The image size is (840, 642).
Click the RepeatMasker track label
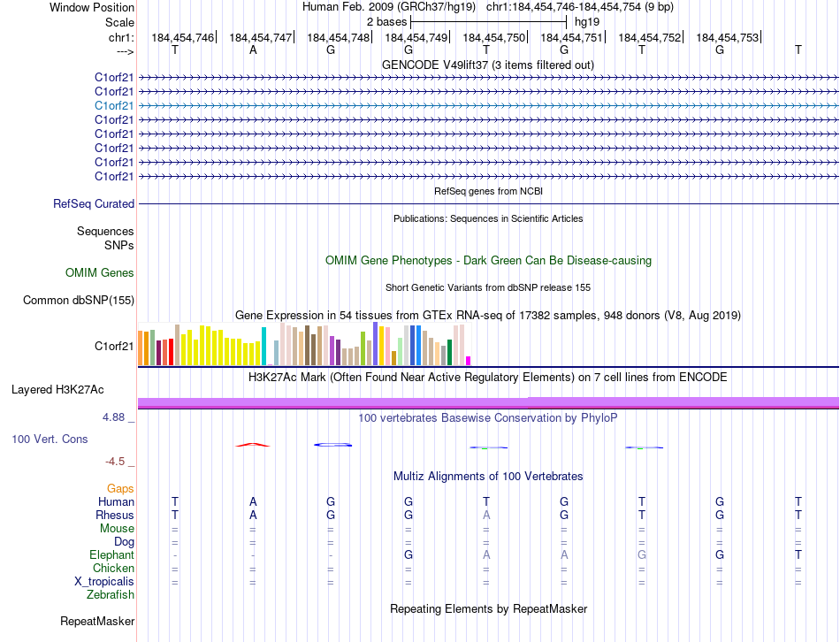pyautogui.click(x=97, y=621)
